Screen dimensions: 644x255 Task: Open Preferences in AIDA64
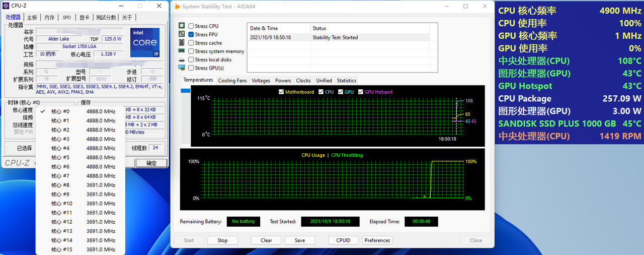pyautogui.click(x=377, y=240)
